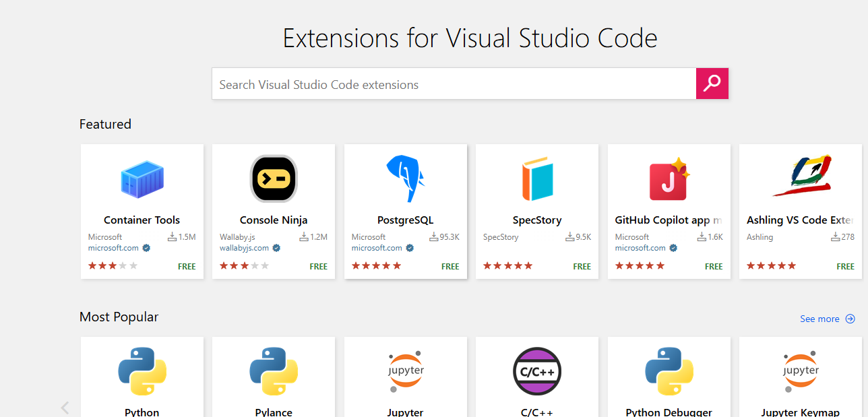Click the Python Debugger card title
The height and width of the screenshot is (417, 868).
[x=669, y=412]
